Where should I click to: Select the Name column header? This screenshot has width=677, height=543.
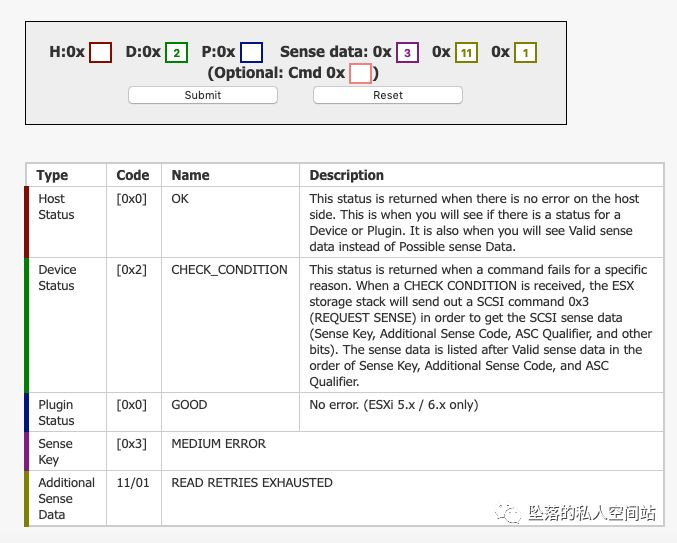click(190, 175)
